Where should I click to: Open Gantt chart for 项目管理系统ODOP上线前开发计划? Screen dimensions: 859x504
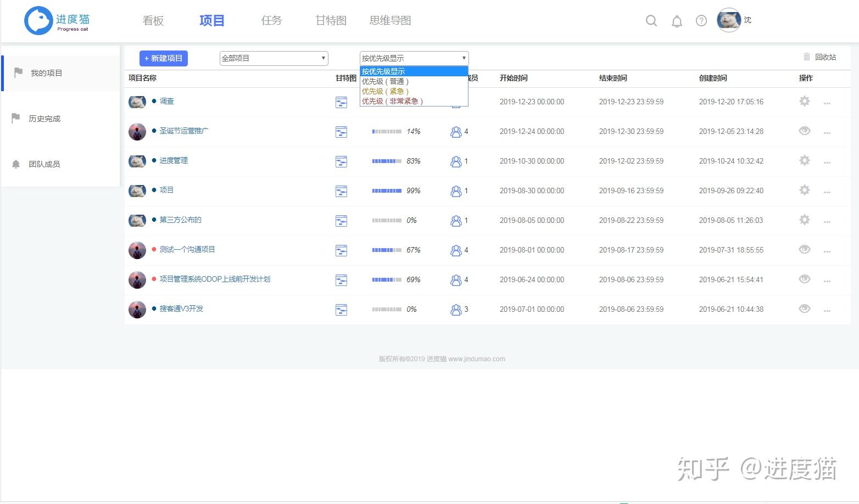coord(341,280)
